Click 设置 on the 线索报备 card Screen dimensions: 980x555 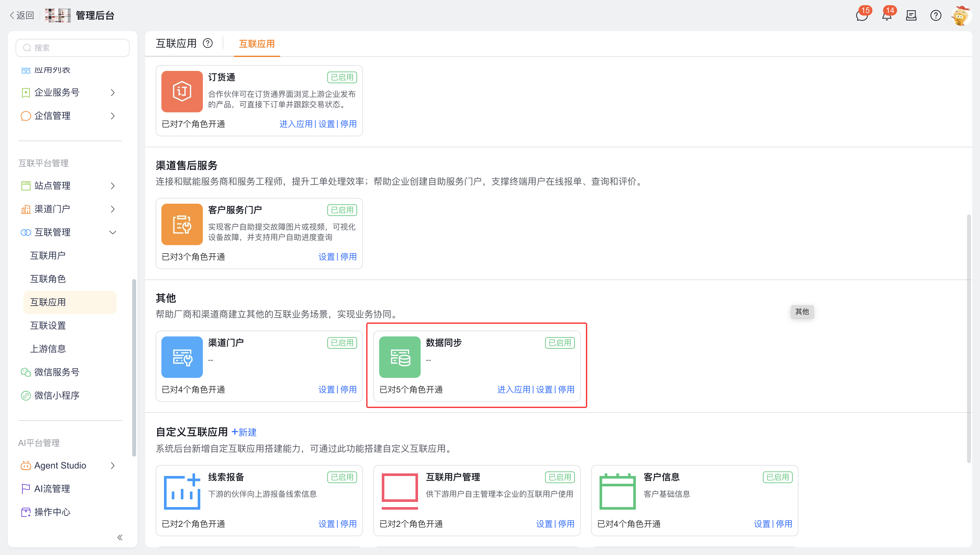tap(326, 524)
